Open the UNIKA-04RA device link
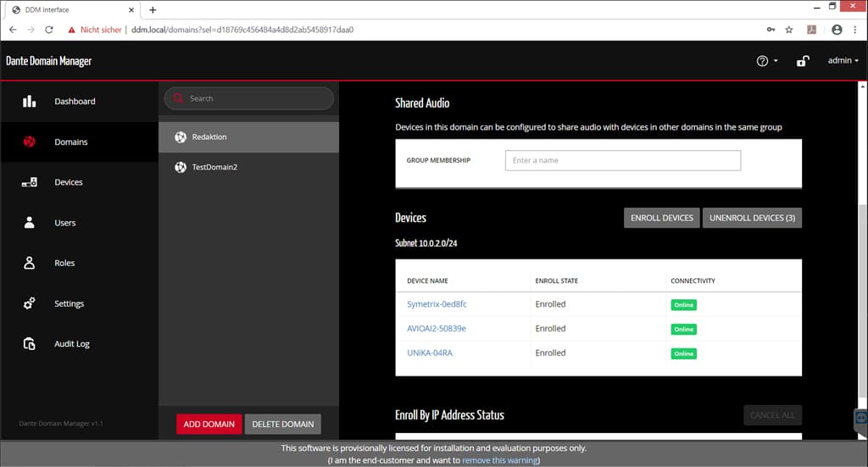Screen dimensions: 868x467 (430, 353)
